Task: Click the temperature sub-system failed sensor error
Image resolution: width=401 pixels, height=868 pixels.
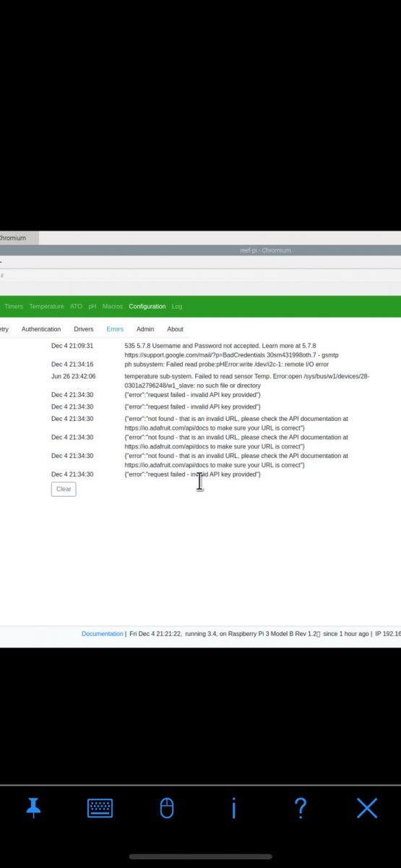Action: [x=247, y=381]
